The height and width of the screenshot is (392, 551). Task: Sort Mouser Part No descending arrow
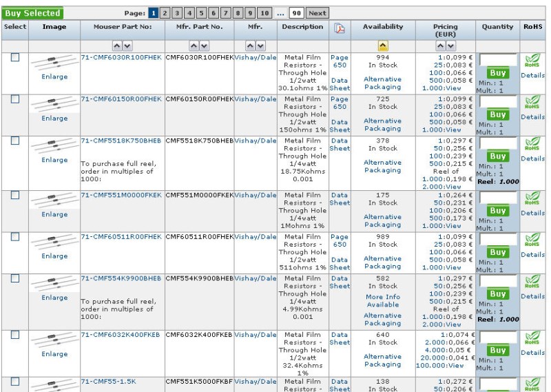(127, 45)
